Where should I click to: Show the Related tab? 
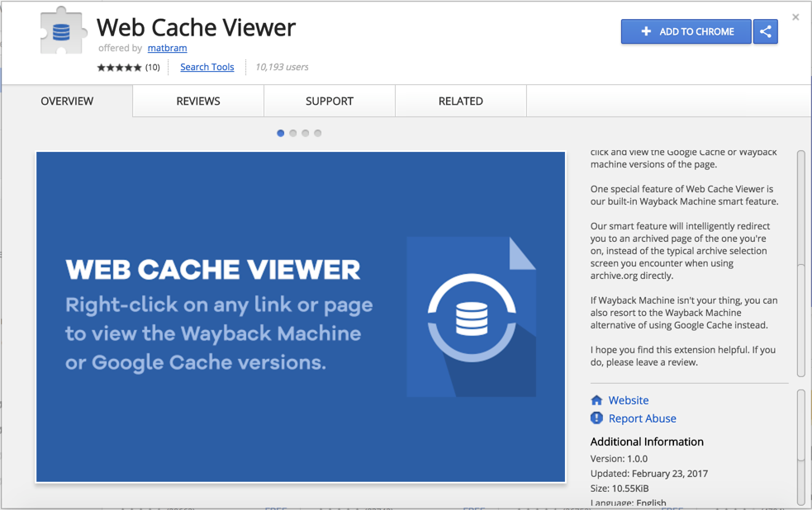[x=461, y=101]
